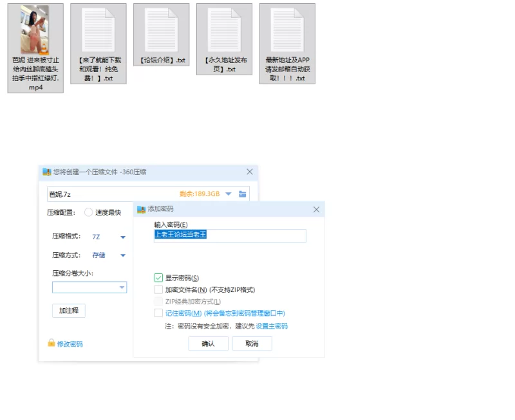The width and height of the screenshot is (515, 420).
Task: Open the save path dropdown arrow near 剩余:189.3GB
Action: [x=229, y=194]
